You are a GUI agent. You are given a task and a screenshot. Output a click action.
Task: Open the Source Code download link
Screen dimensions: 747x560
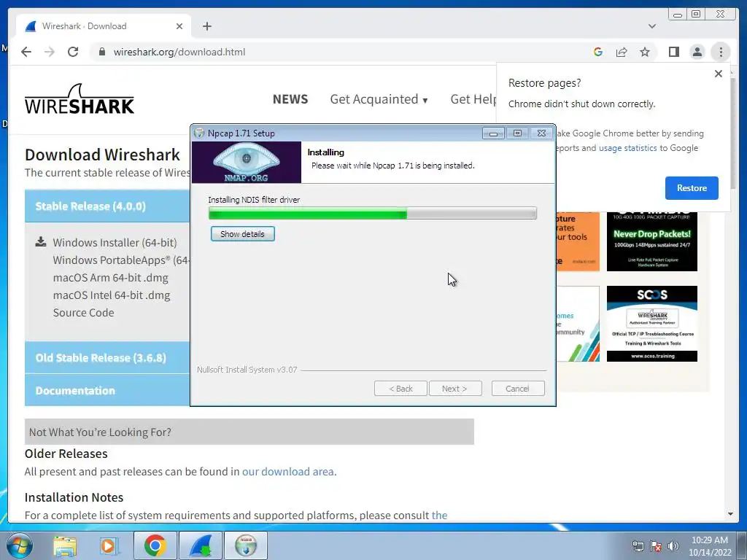tap(83, 313)
